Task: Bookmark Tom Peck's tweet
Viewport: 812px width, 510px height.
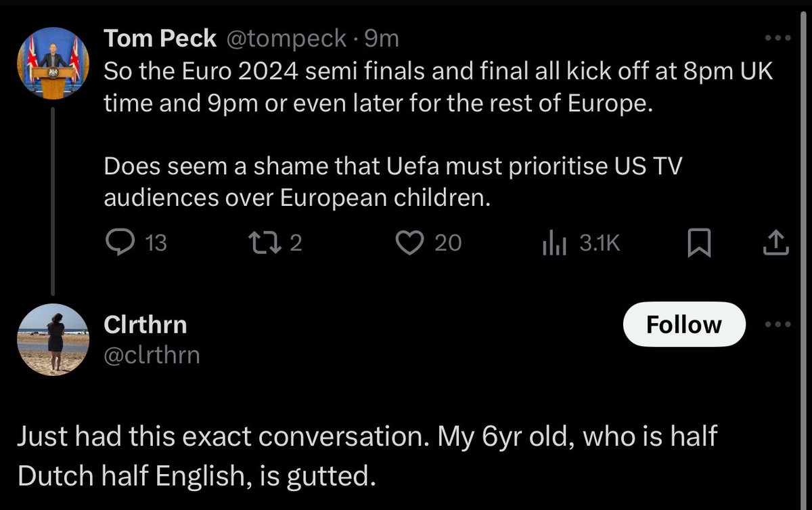Action: coord(699,244)
